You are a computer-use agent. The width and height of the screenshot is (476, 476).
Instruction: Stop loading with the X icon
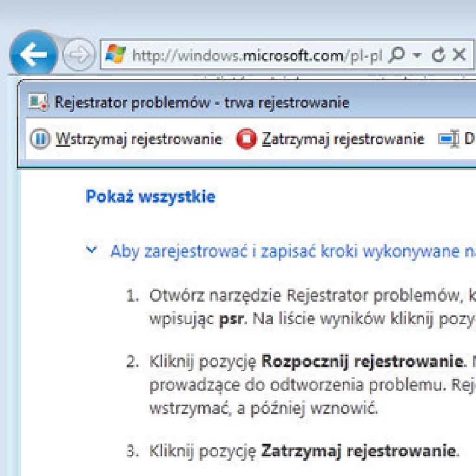[459, 55]
